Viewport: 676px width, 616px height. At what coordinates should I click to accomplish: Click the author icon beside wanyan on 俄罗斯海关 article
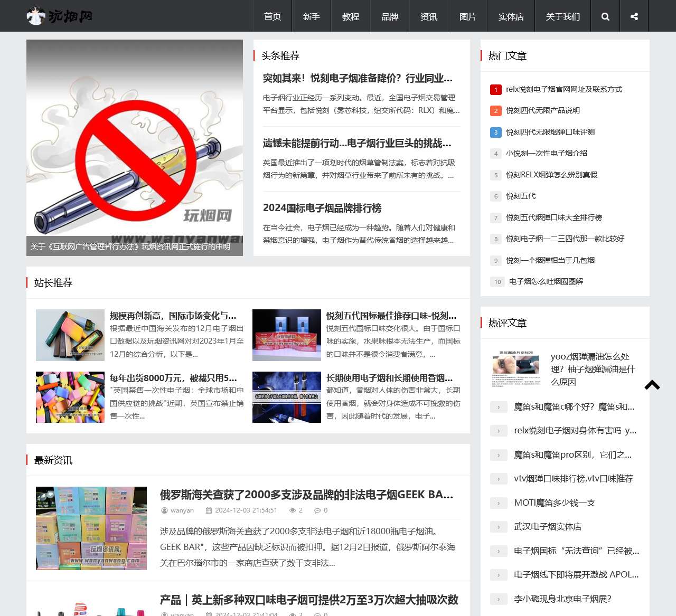click(165, 510)
